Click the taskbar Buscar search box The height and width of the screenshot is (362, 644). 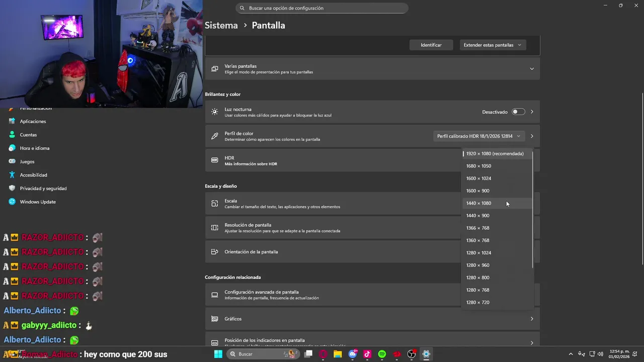coord(263,354)
